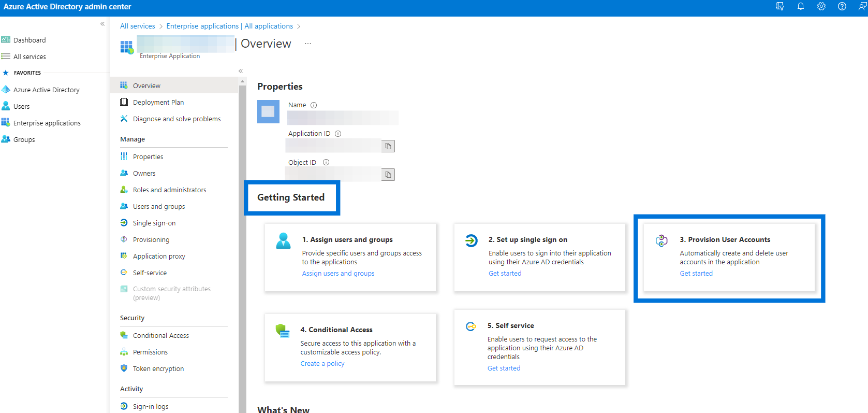Collapse the left portal sidebar chevron

pos(102,24)
